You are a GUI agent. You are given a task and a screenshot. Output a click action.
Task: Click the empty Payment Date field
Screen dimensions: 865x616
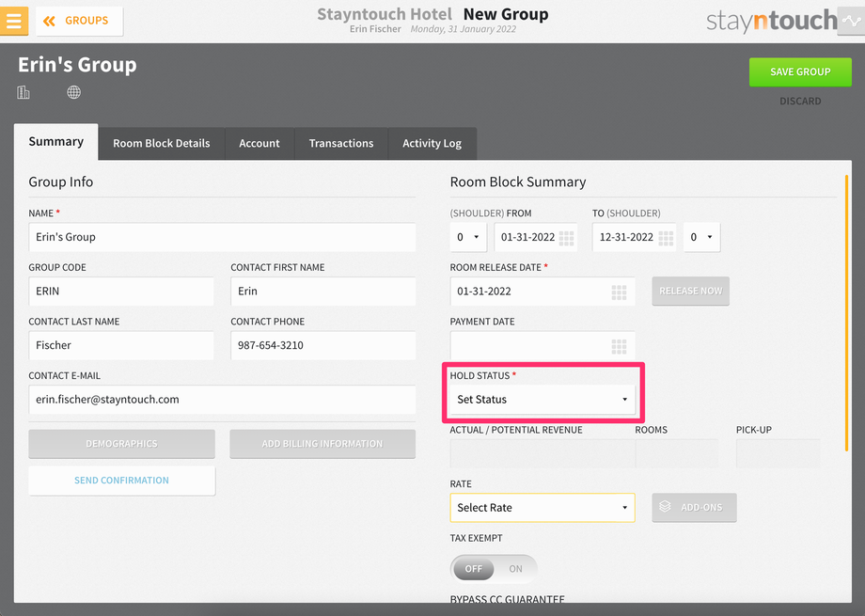click(543, 345)
